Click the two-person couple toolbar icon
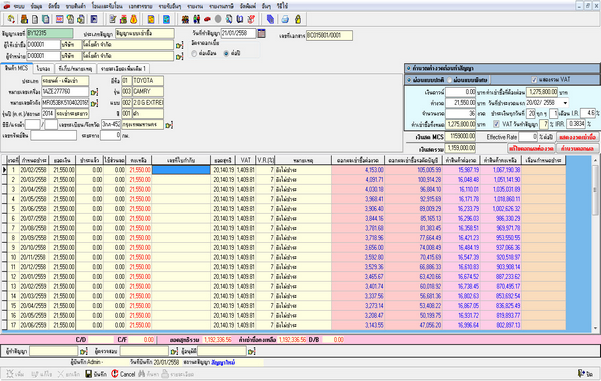The width and height of the screenshot is (601, 381). click(x=196, y=19)
